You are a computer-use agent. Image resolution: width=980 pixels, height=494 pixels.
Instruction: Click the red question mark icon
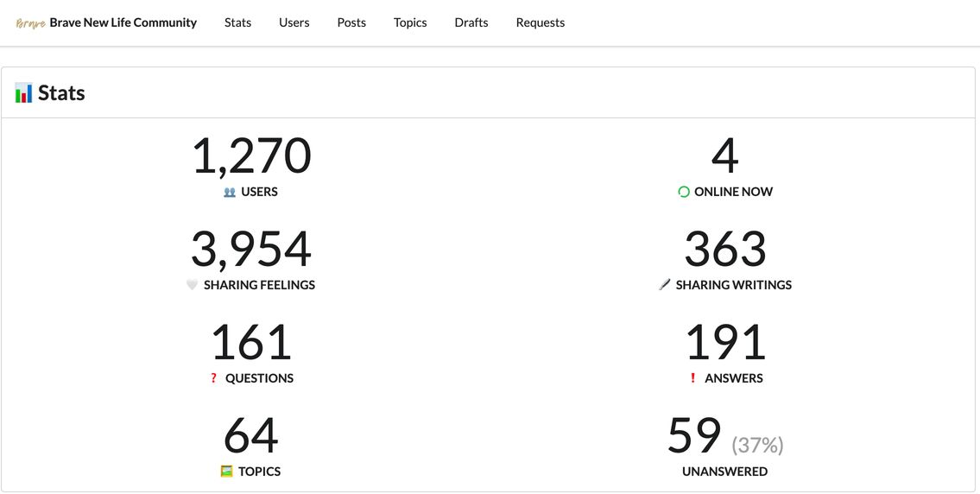click(213, 378)
